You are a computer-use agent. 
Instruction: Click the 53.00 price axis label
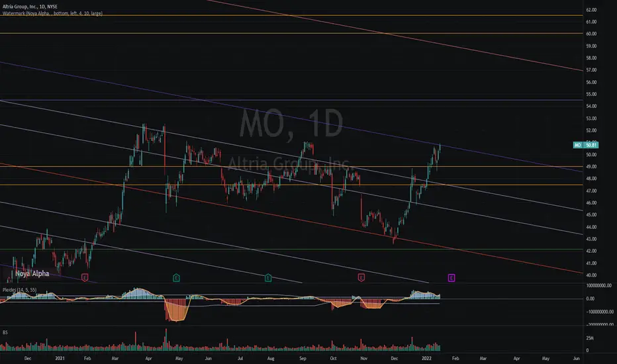point(591,118)
